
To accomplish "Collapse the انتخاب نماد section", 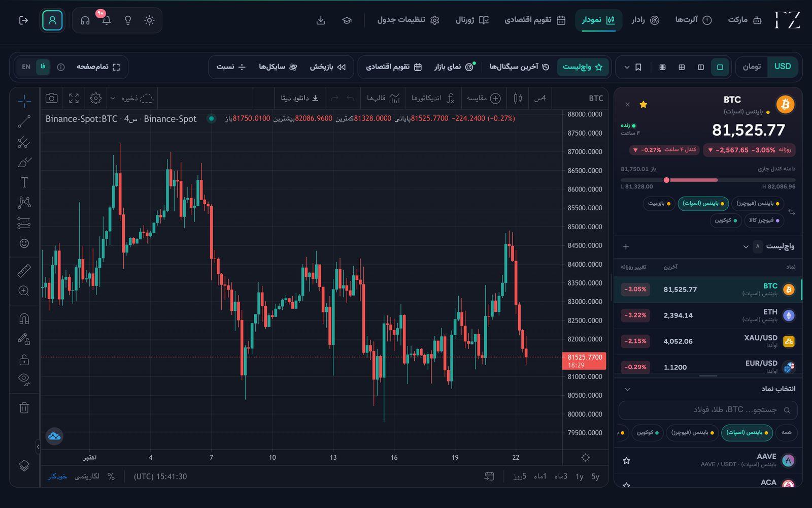I will pos(627,389).
